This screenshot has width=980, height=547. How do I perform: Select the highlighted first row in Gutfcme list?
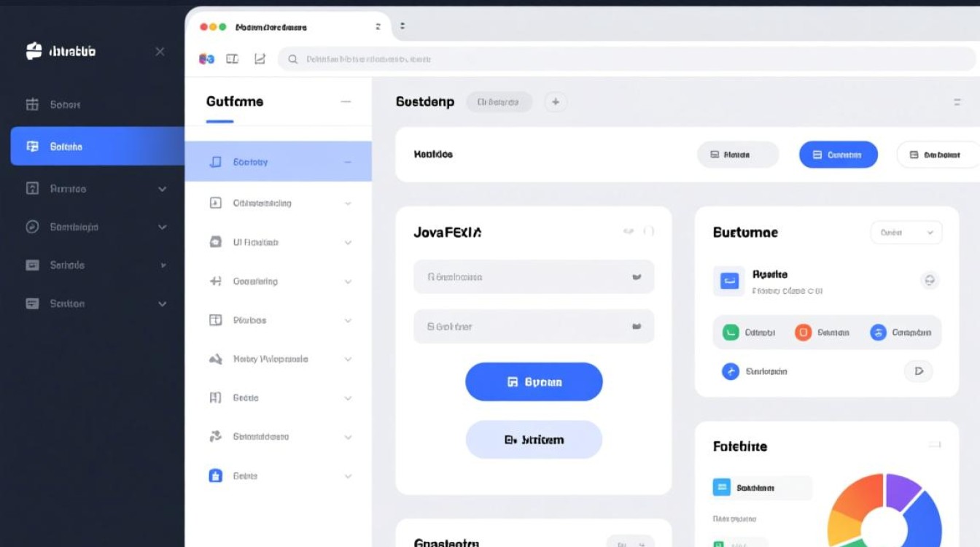[278, 162]
